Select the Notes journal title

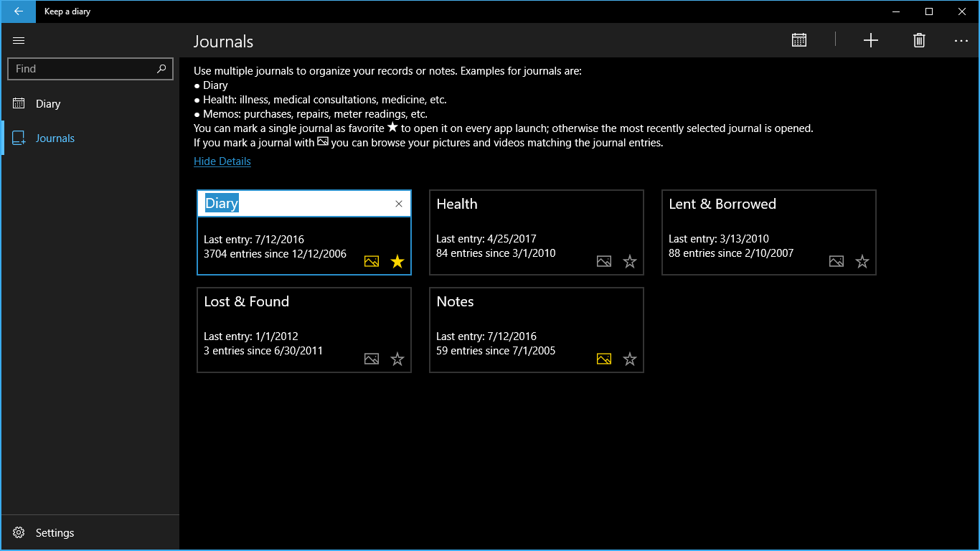coord(455,301)
